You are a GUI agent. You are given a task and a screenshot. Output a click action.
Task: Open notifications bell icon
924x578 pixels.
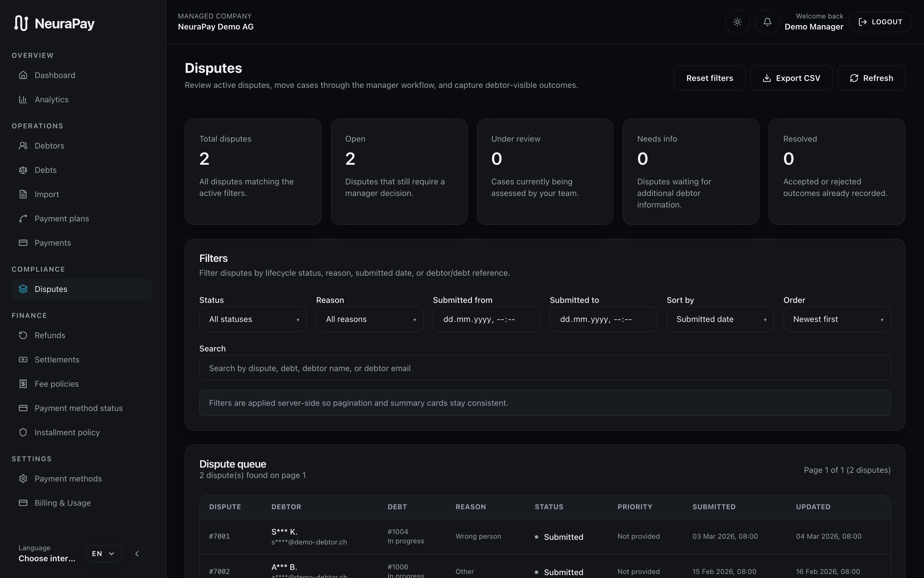tap(767, 22)
